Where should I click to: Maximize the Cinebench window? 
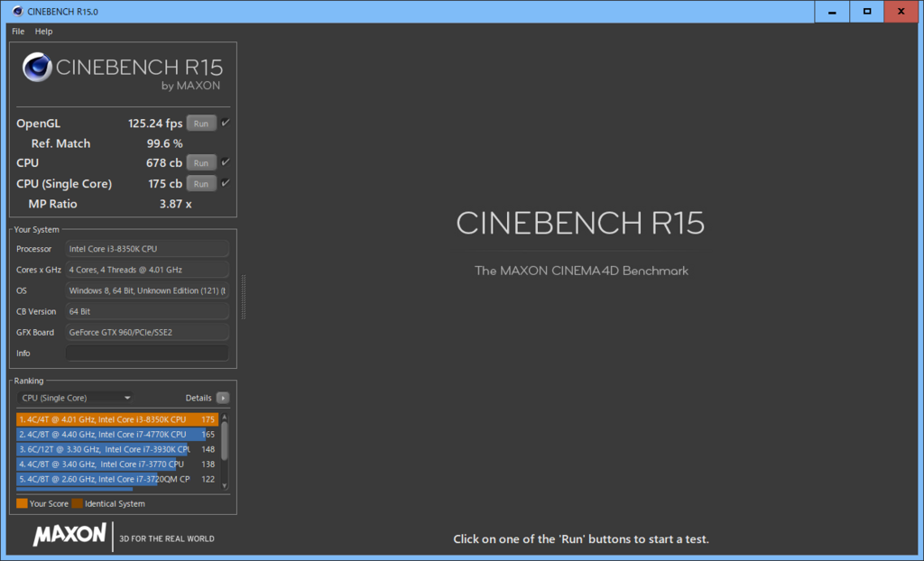click(867, 12)
